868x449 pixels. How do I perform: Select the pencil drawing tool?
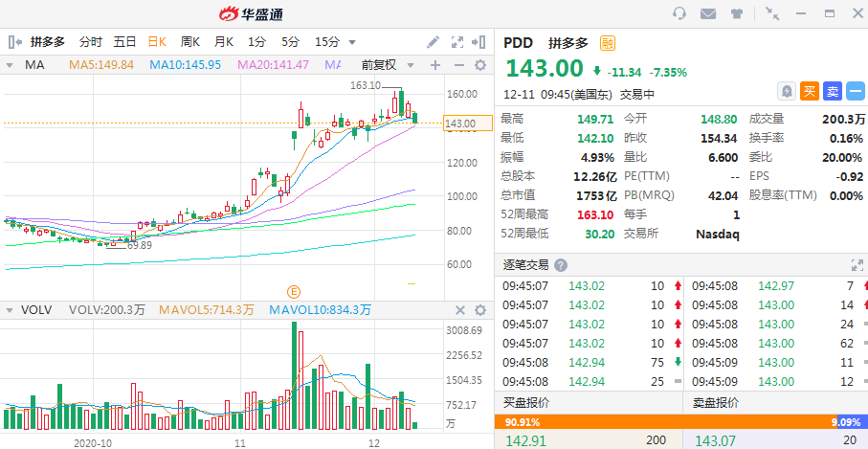point(433,42)
